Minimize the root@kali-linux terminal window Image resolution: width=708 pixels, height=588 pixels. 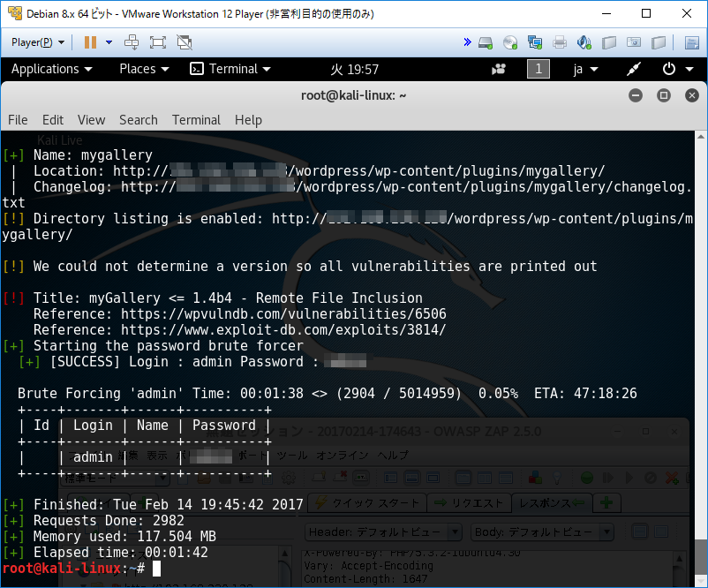(x=636, y=95)
